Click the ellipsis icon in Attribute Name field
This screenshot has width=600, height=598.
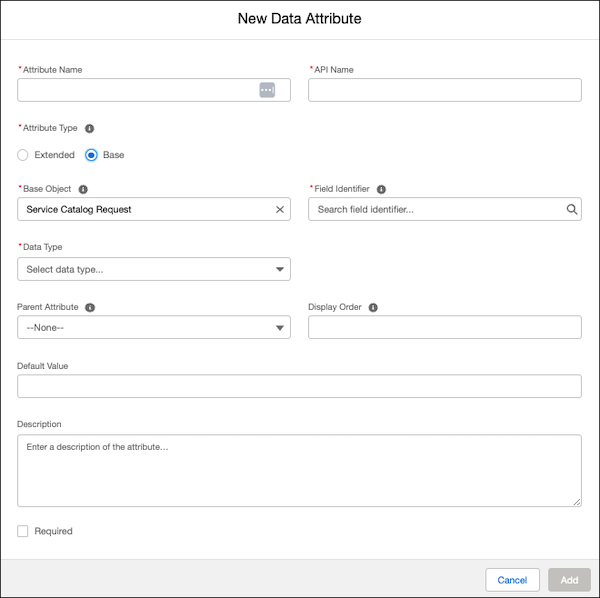point(267,90)
